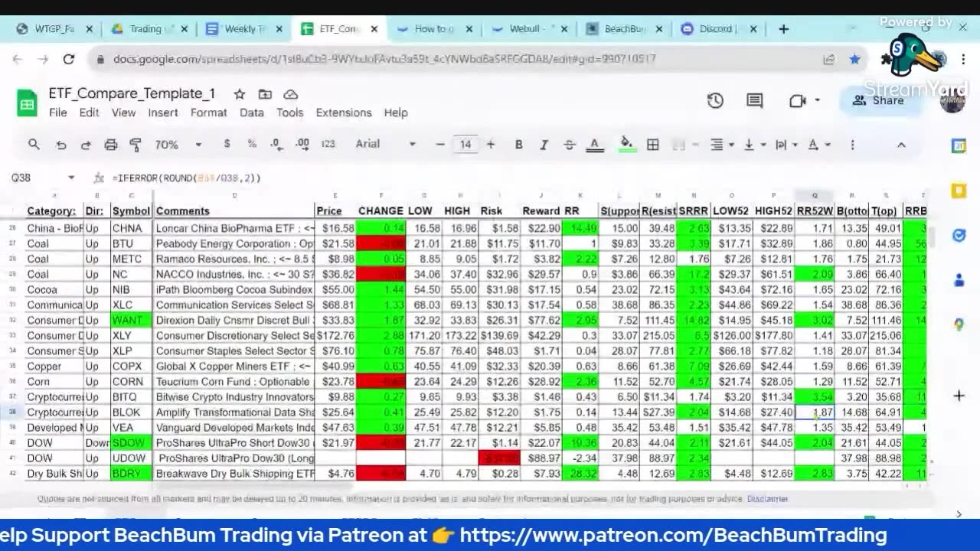Viewport: 980px width, 551px height.
Task: Open the Google Sheets home icon
Action: [x=27, y=103]
